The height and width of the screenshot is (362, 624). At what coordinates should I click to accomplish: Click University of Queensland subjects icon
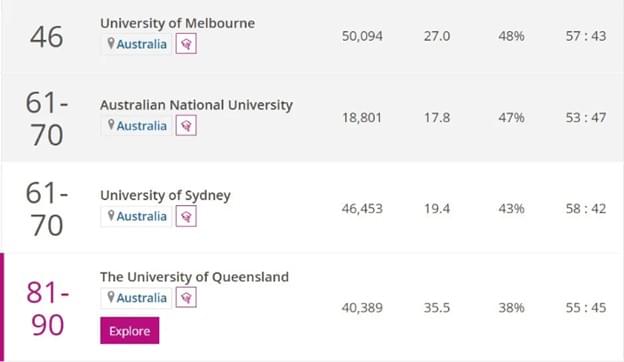186,298
